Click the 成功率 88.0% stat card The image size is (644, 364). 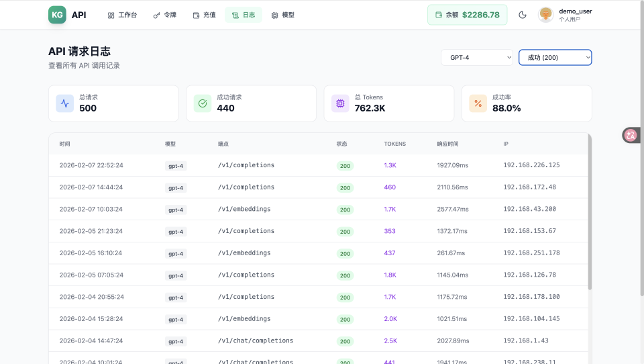pos(527,103)
